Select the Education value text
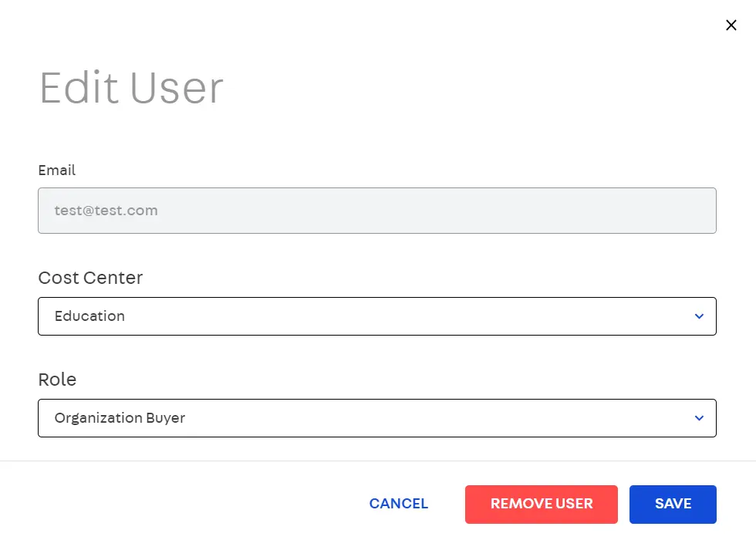This screenshot has height=540, width=756. click(89, 316)
